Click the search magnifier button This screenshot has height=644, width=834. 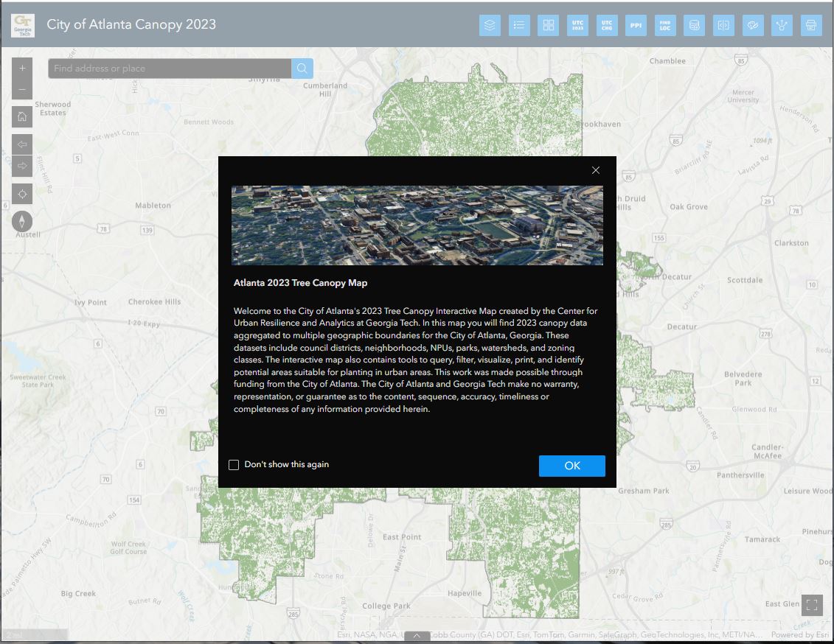pos(302,69)
